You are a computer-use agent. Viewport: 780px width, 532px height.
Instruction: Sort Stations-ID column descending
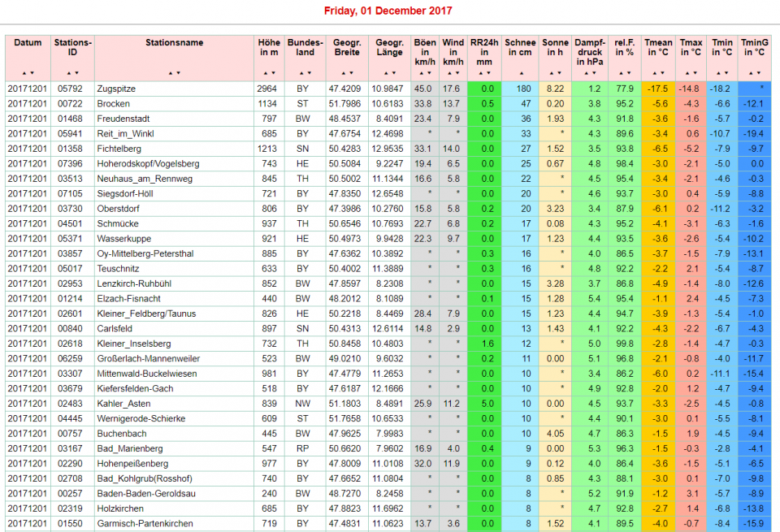tap(77, 73)
